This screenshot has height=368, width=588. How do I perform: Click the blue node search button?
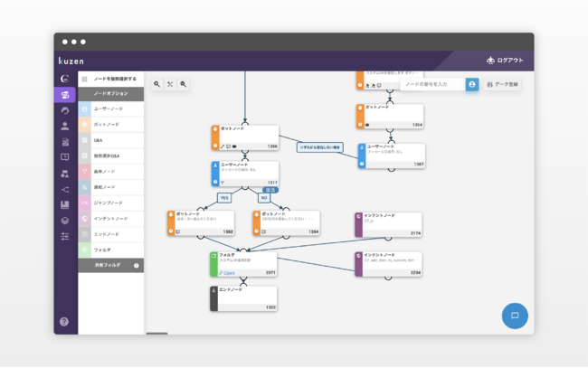[x=472, y=84]
